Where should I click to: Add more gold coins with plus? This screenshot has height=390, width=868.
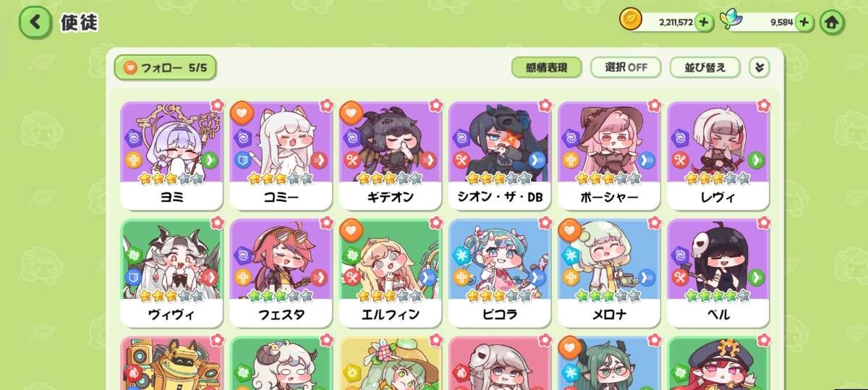click(x=705, y=22)
